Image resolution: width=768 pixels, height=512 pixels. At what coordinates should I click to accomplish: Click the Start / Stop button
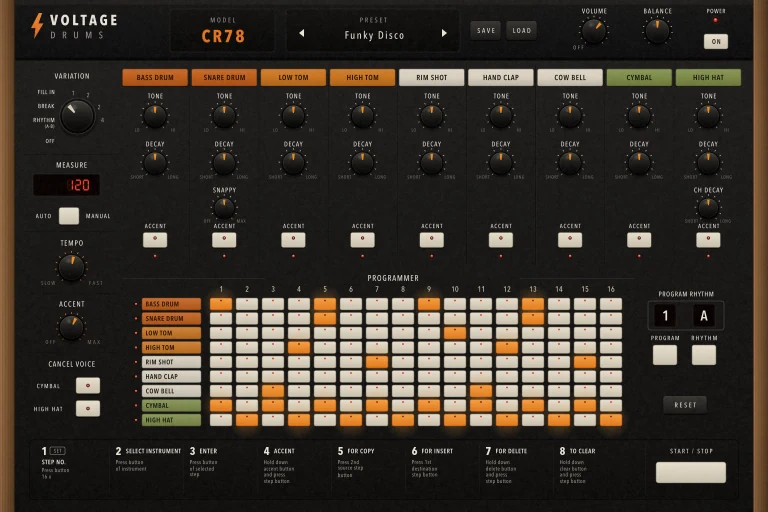[x=691, y=472]
